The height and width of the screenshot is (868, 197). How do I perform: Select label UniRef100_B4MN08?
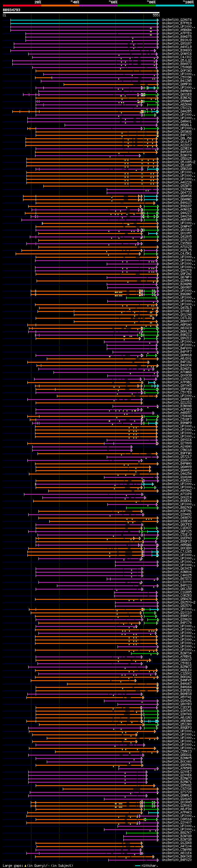click(176, 91)
